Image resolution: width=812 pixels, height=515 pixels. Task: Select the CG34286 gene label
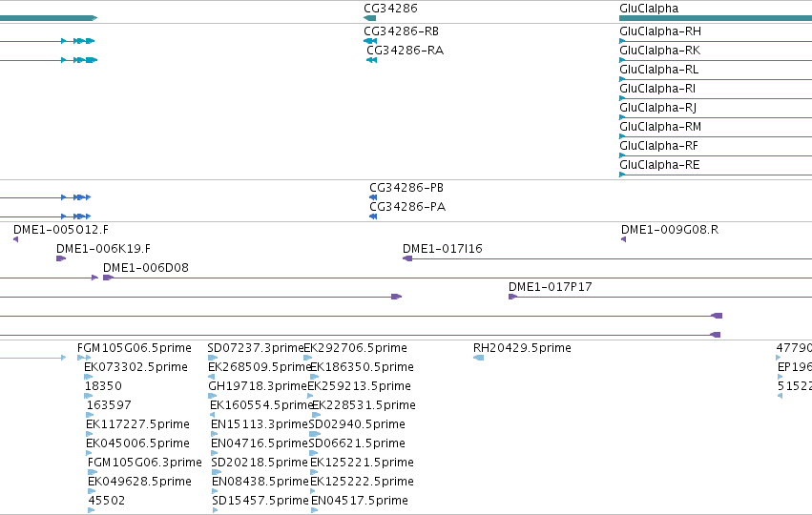click(390, 9)
